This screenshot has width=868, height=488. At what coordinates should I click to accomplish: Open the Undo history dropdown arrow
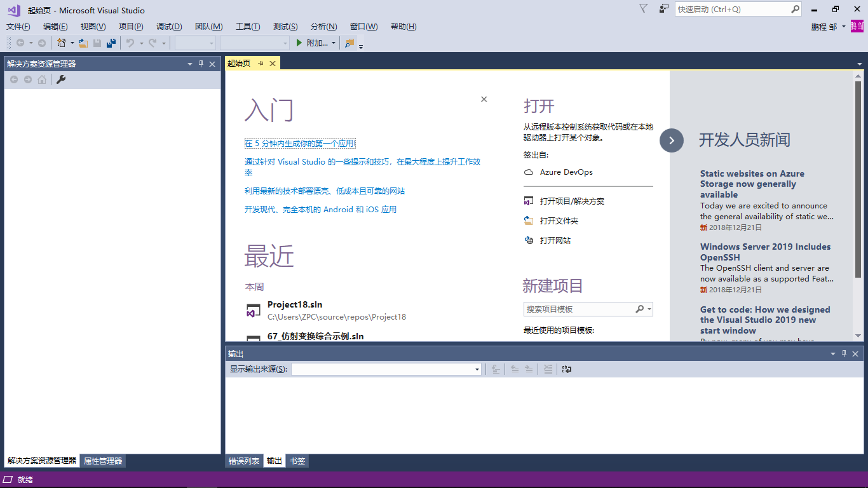141,43
